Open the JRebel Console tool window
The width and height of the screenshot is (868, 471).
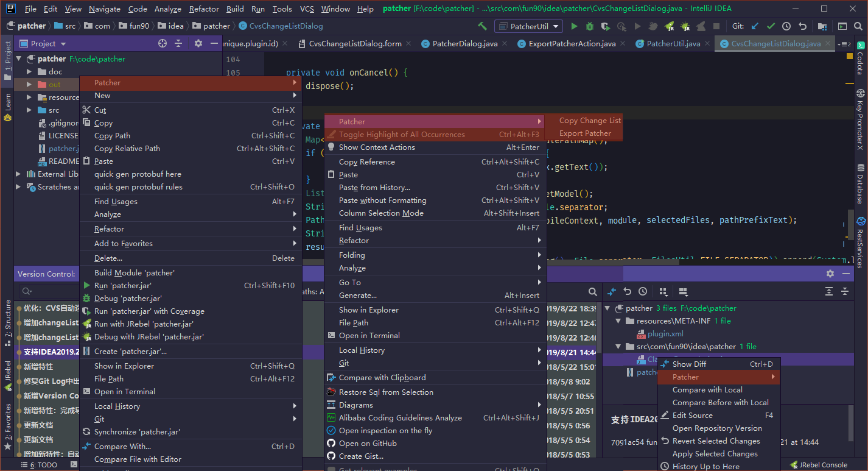point(818,465)
